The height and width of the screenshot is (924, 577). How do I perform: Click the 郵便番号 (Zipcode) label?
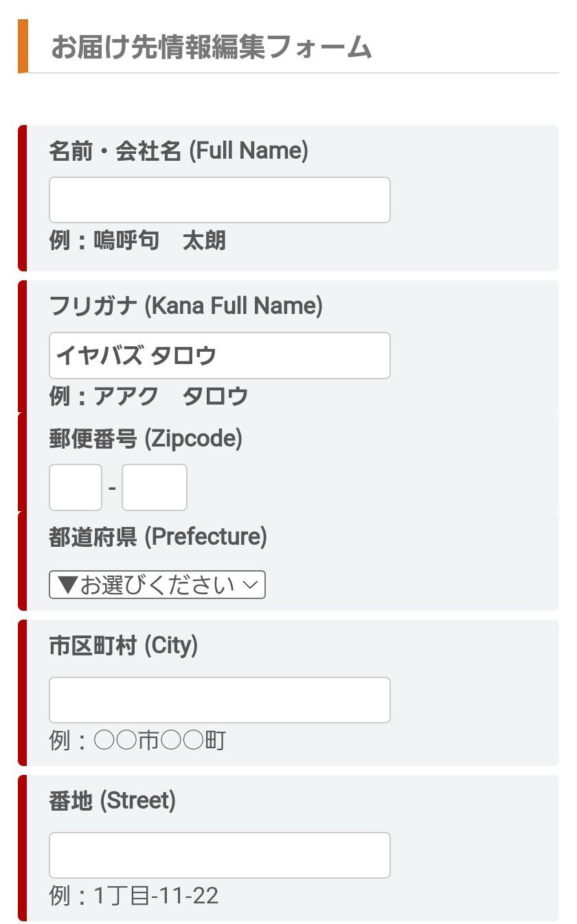click(146, 439)
